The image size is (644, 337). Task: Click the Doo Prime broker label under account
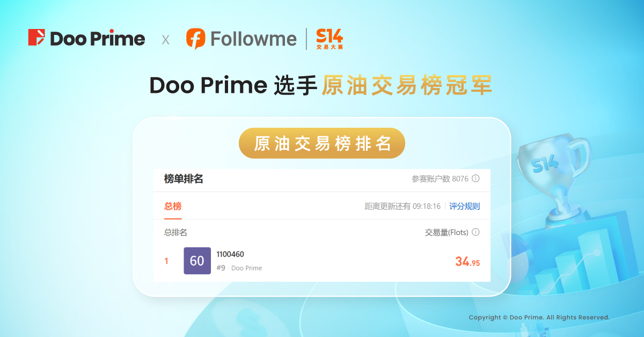(246, 268)
